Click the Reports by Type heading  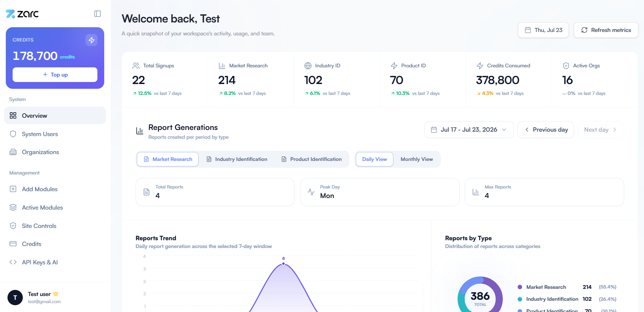point(468,238)
